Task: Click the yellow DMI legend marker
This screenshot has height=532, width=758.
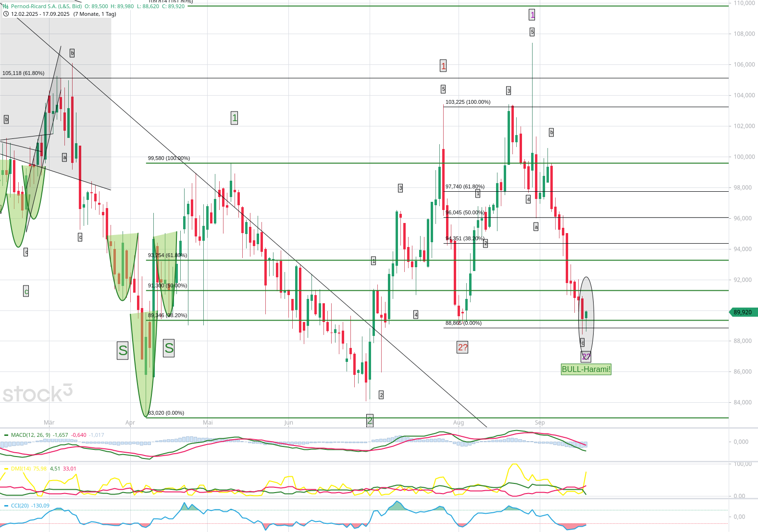Action: coord(6,469)
